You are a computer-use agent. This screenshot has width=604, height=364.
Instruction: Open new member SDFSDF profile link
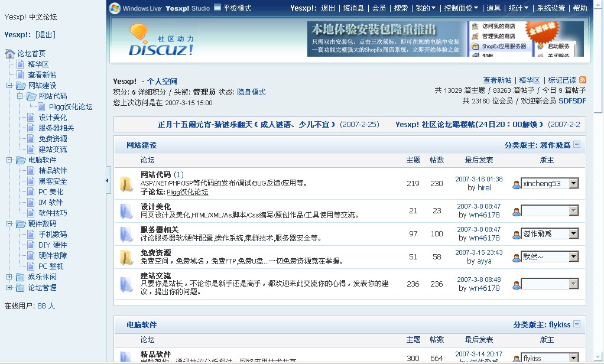coord(572,101)
